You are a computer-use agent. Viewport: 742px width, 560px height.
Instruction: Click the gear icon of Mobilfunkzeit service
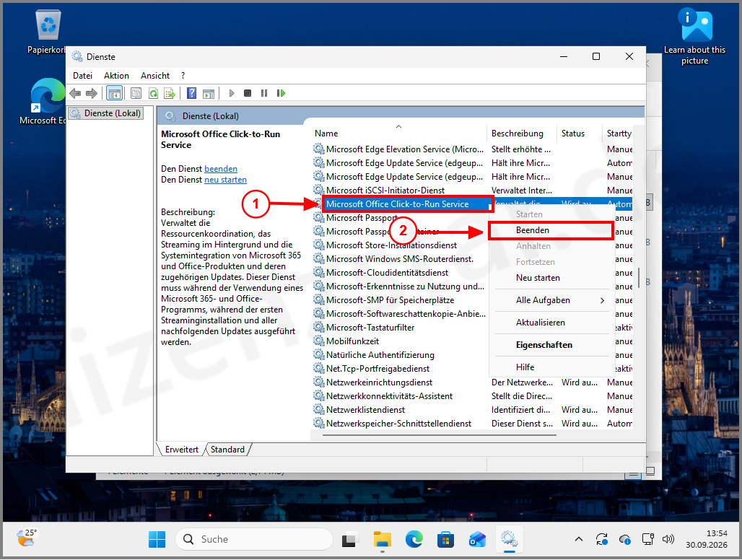point(319,341)
